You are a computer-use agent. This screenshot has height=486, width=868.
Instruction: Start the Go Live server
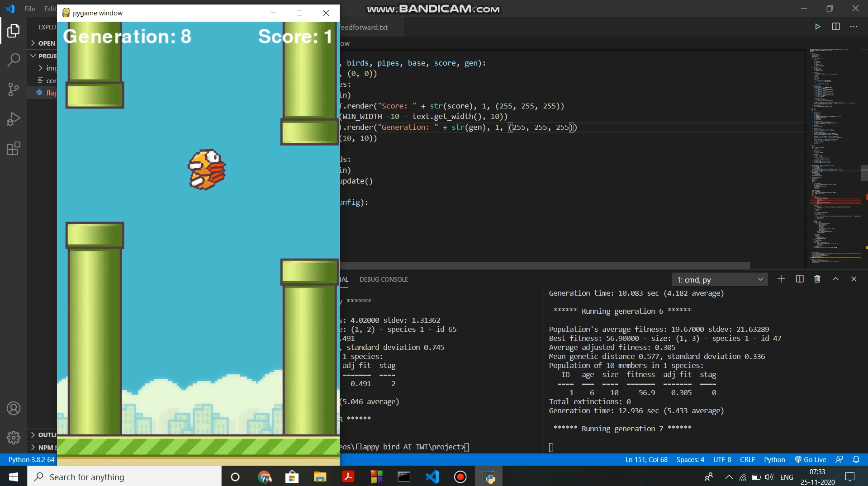pyautogui.click(x=811, y=459)
